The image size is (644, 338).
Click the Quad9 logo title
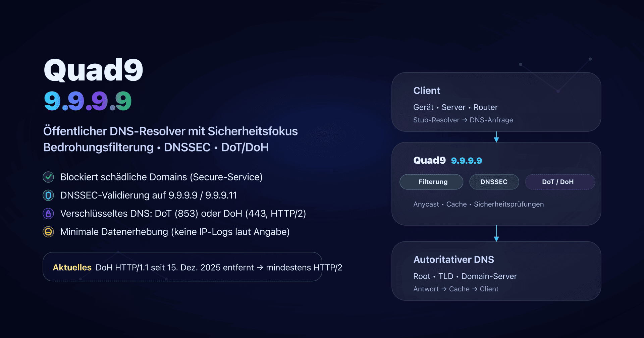(x=93, y=69)
